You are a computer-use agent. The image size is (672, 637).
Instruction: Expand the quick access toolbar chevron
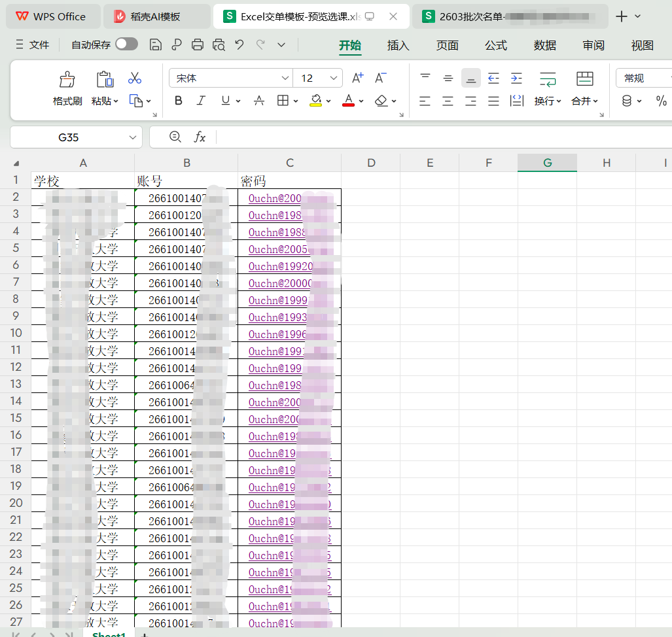coord(281,44)
